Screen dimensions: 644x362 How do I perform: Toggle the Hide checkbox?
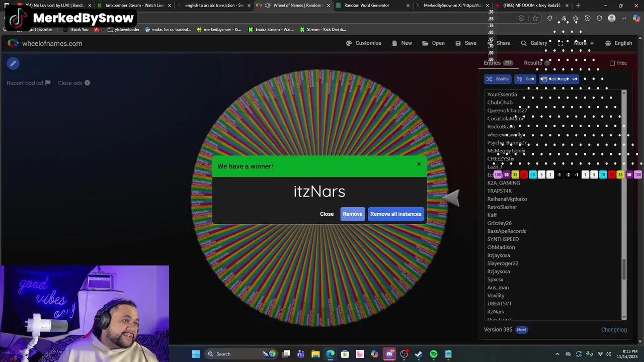(x=612, y=63)
